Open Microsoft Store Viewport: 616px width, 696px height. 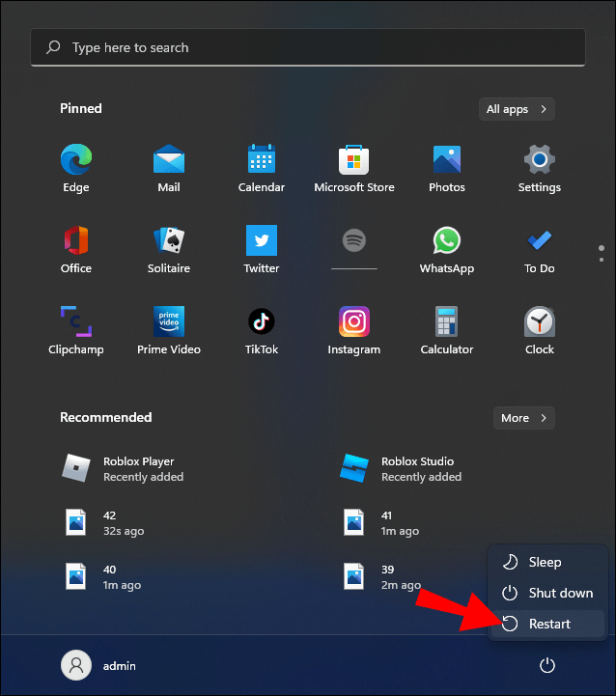pos(354,168)
